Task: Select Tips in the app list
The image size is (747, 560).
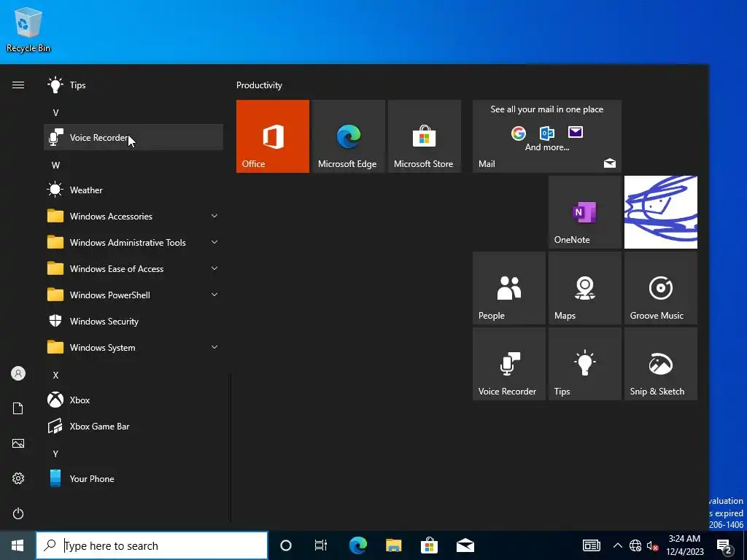Action: pyautogui.click(x=133, y=85)
